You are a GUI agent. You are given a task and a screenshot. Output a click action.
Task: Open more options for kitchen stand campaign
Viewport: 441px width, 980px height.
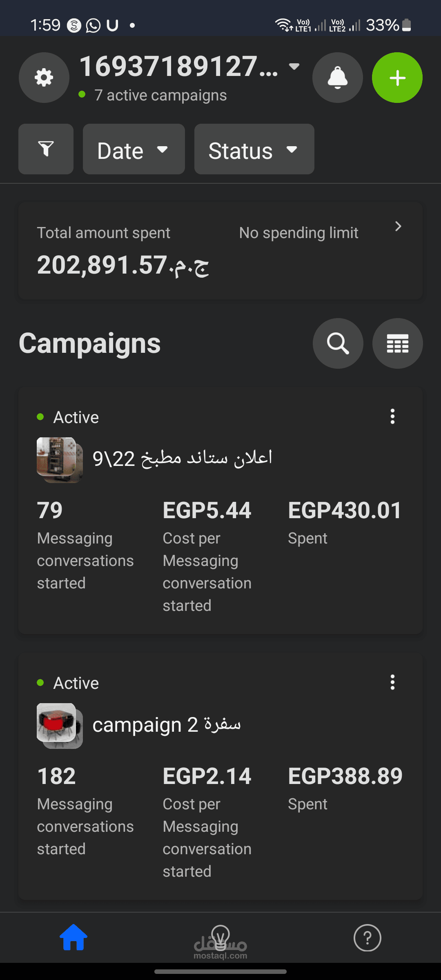click(392, 416)
